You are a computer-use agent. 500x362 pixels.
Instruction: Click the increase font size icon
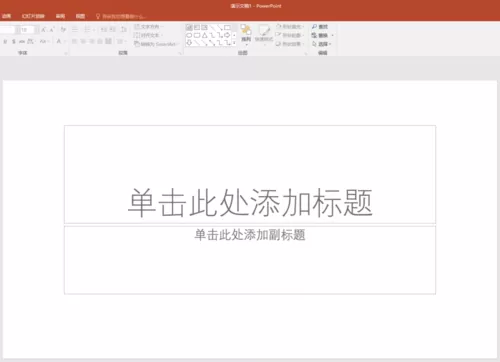[44, 30]
